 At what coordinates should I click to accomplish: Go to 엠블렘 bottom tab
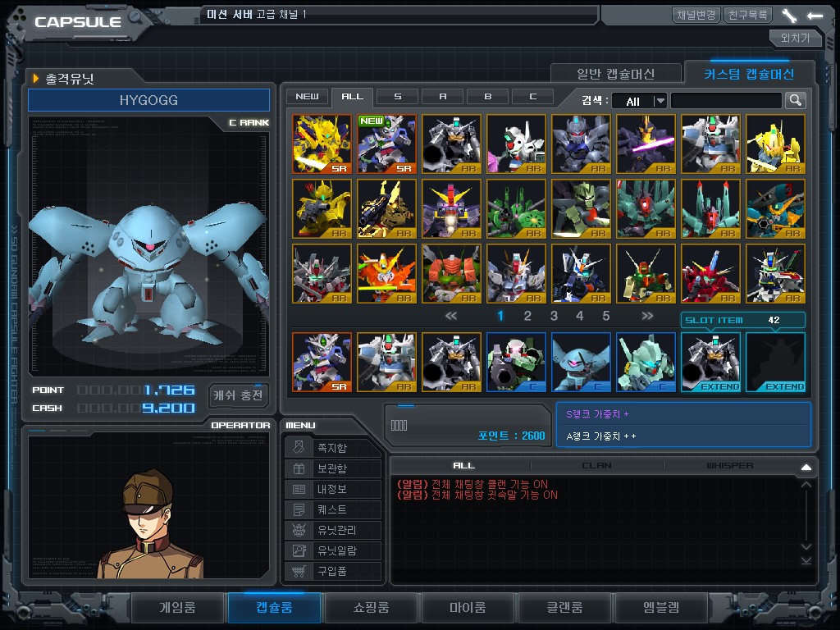click(661, 608)
